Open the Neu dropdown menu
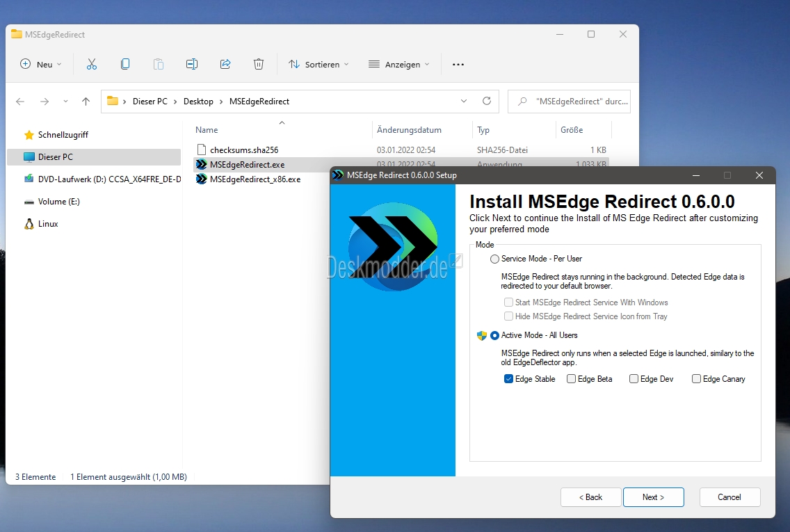This screenshot has width=790, height=532. [x=41, y=64]
